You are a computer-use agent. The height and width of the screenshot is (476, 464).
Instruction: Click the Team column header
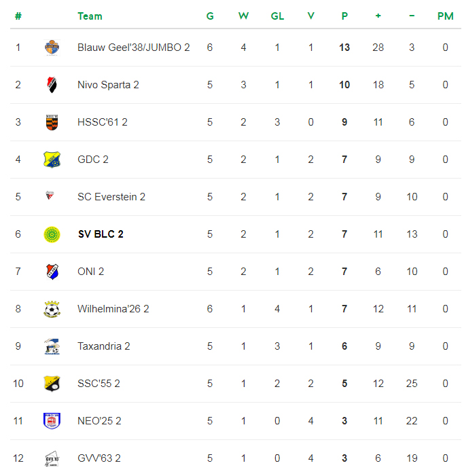point(90,16)
